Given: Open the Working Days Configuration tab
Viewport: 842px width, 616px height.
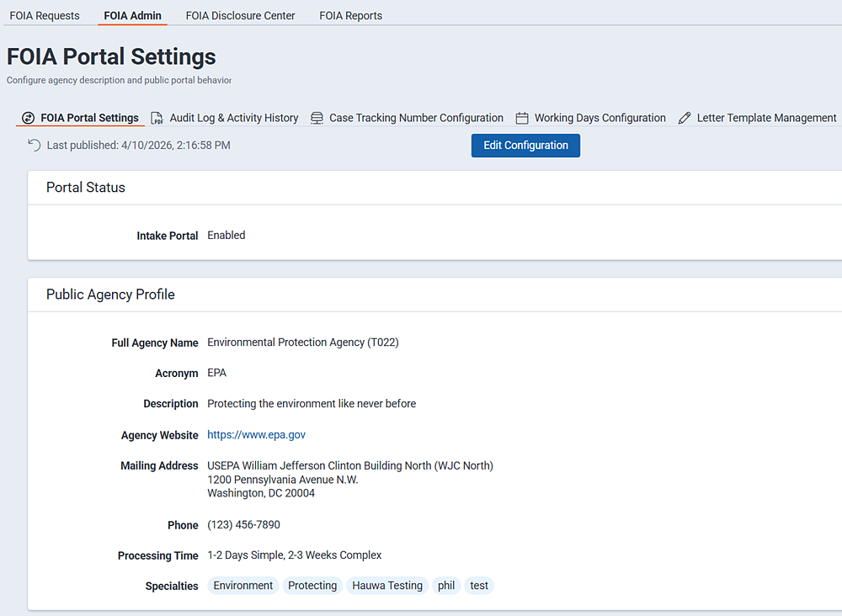Looking at the screenshot, I should [x=600, y=118].
